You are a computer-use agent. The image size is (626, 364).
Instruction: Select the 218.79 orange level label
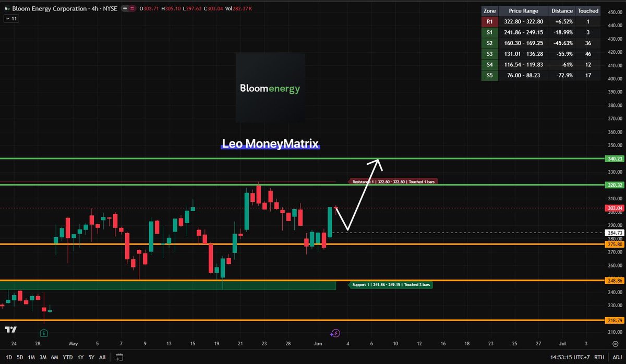click(615, 320)
